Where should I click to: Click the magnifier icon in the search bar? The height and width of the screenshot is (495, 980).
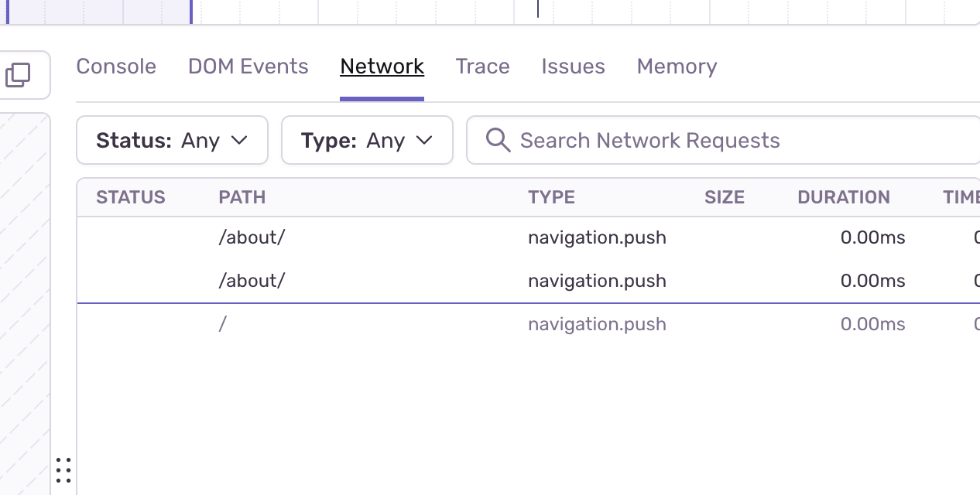(498, 140)
